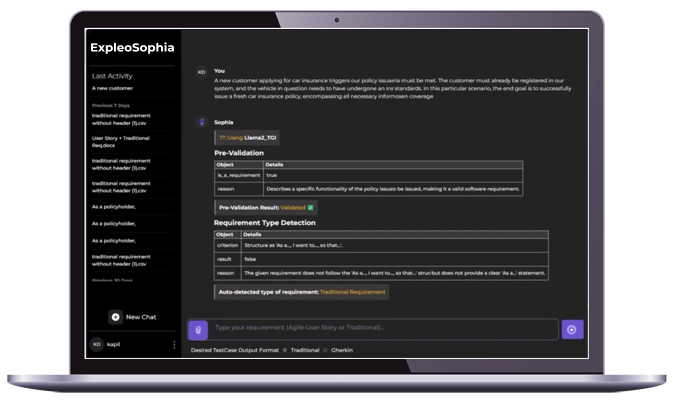This screenshot has width=675, height=404.
Task: Select Traditional test case output format
Action: pos(285,350)
